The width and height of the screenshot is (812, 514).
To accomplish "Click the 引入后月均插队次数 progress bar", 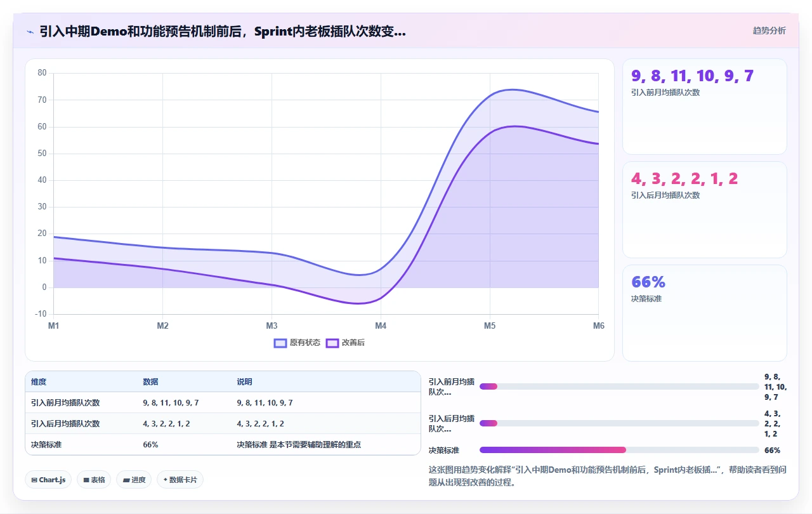I will click(619, 423).
